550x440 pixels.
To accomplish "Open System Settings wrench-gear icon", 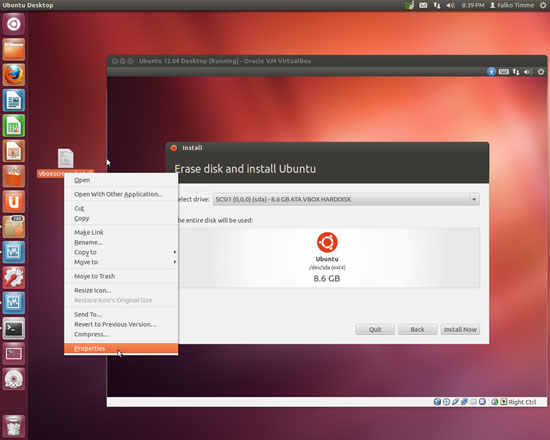I will [14, 278].
